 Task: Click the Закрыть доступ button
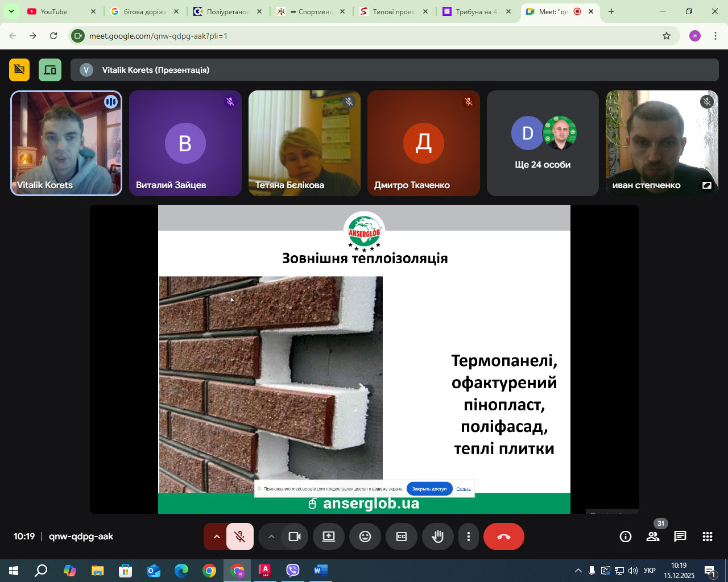429,489
